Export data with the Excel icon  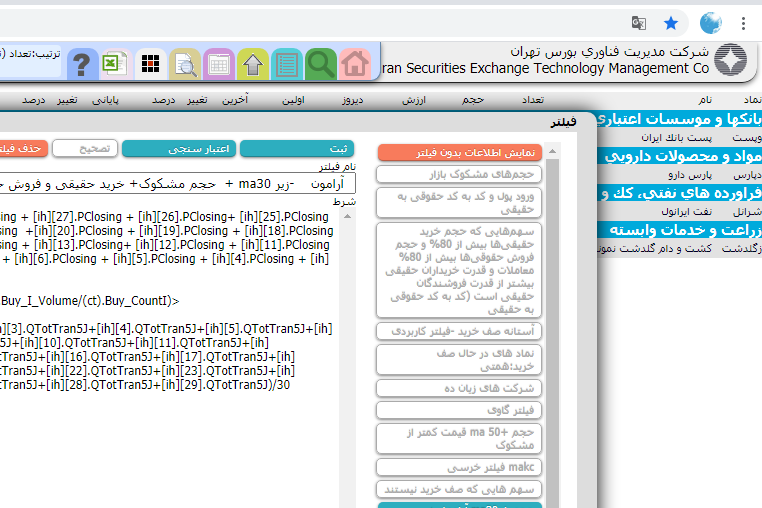pos(116,64)
